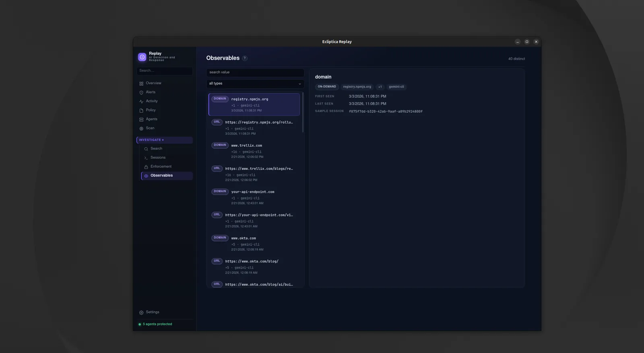This screenshot has height=353, width=644.
Task: Select the https://www.okta.com/blog/ai/bui… URL row
Action: [x=254, y=284]
